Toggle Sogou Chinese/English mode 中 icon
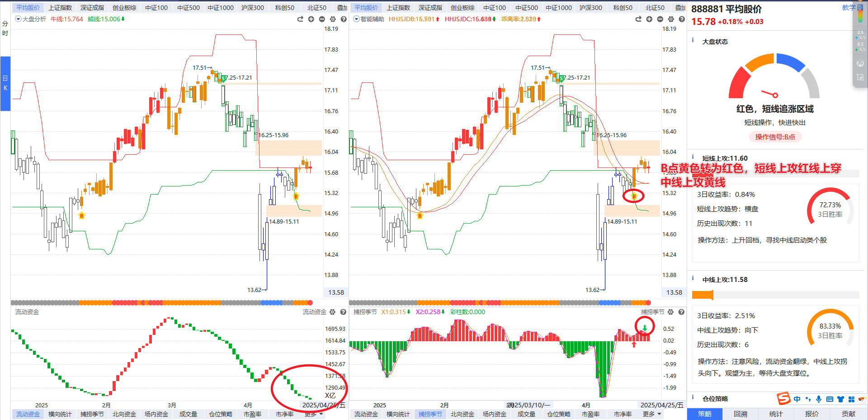Viewport: 868px width, 420px height. pos(797,399)
